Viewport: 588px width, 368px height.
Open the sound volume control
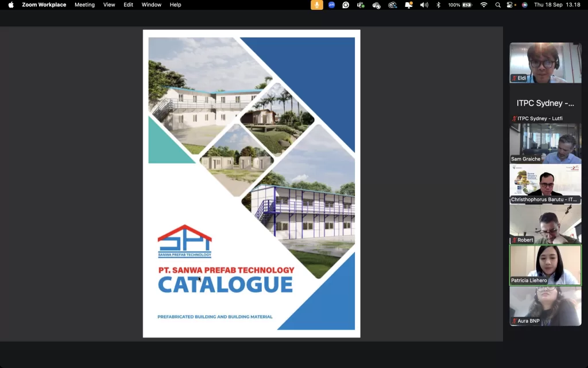[x=424, y=5]
